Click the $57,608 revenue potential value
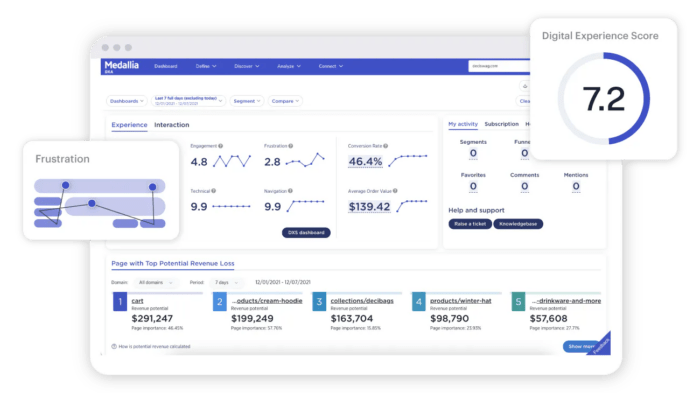Screen dimensions: 700x393 click(549, 319)
